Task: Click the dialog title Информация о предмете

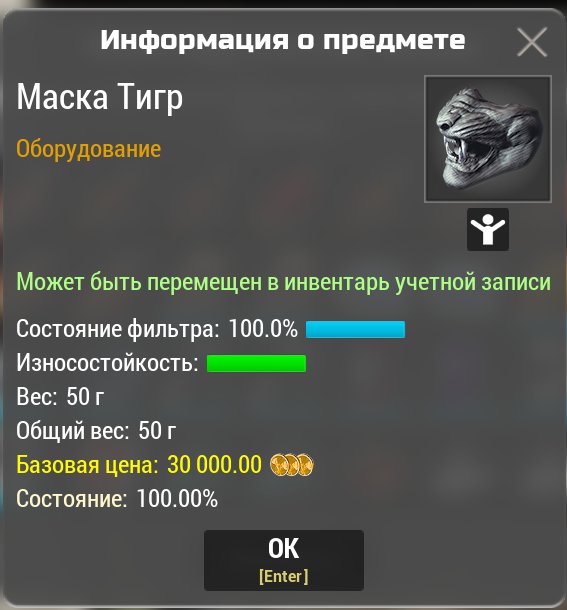Action: tap(283, 40)
